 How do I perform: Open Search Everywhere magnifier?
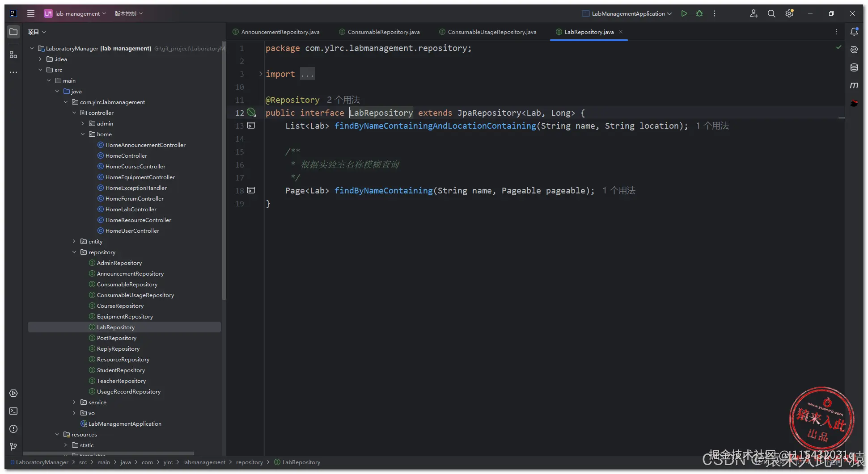click(771, 13)
